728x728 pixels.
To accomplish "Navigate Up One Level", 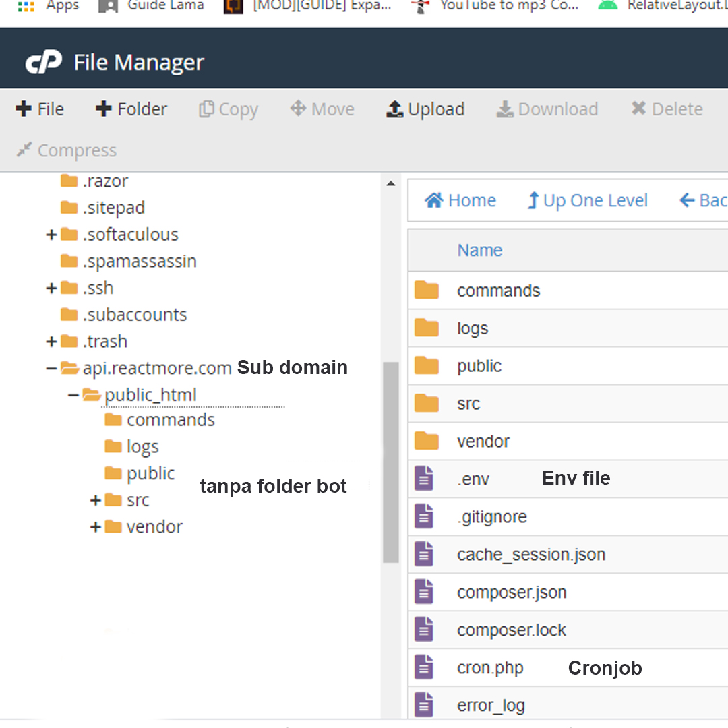I will click(587, 201).
